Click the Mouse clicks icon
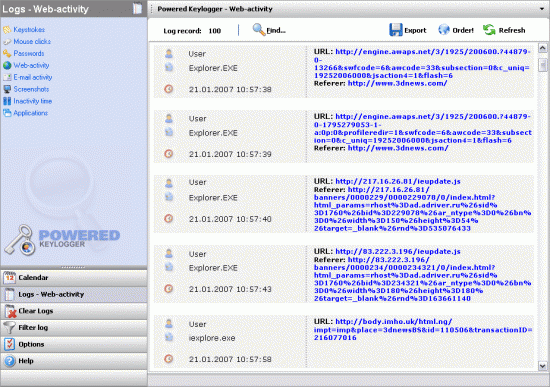Viewport: 550px width, 387px height. click(7, 42)
